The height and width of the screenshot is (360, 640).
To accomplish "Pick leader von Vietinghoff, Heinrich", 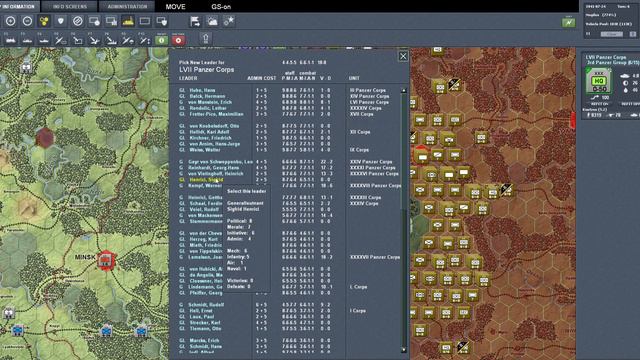I will [215, 173].
